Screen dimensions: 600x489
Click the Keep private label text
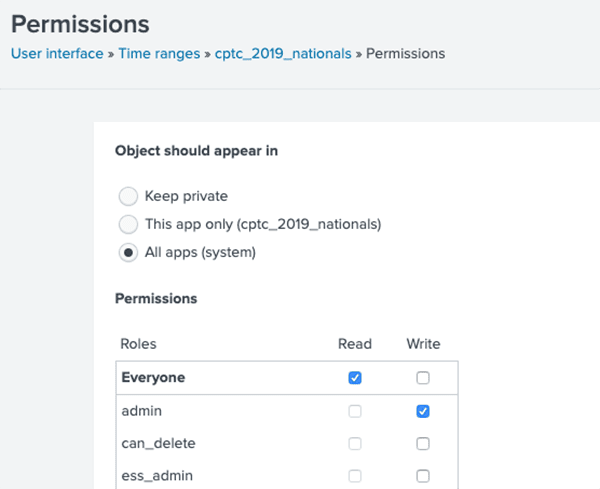[186, 196]
